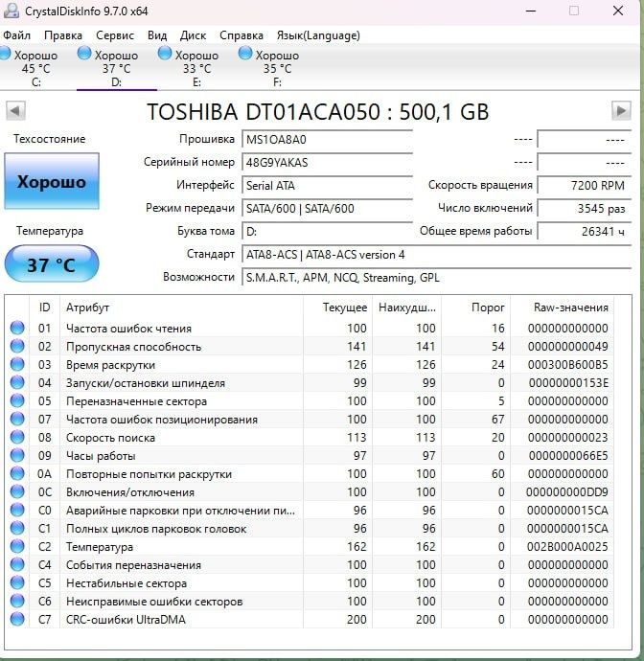The height and width of the screenshot is (661, 644).
Task: Click the blue status orb of disk E:
Action: click(165, 53)
